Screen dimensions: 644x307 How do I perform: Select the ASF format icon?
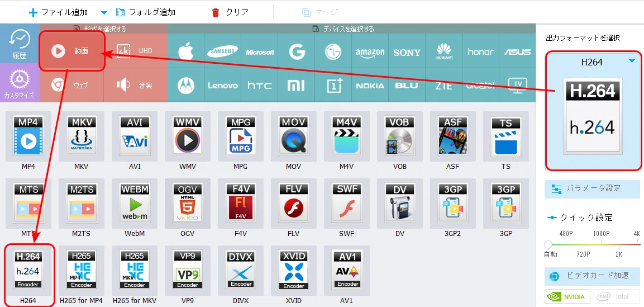[x=452, y=136]
